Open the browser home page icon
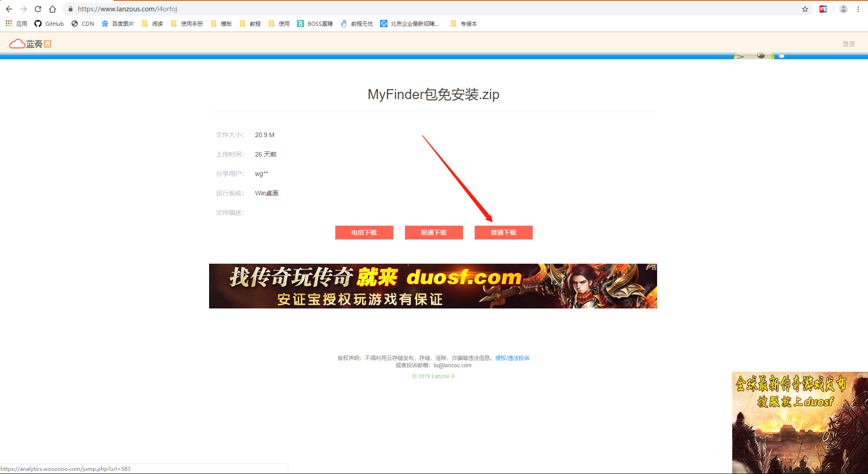The image size is (868, 474). 52,9
